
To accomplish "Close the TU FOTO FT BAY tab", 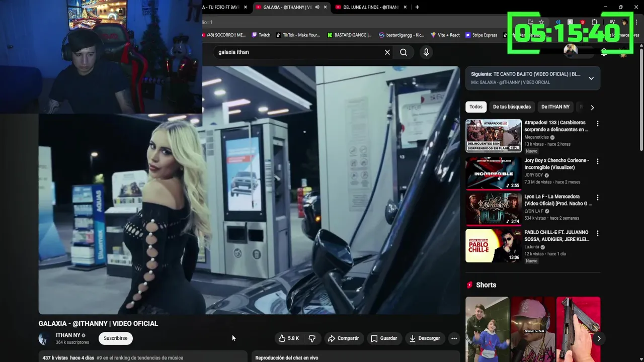I will click(246, 7).
